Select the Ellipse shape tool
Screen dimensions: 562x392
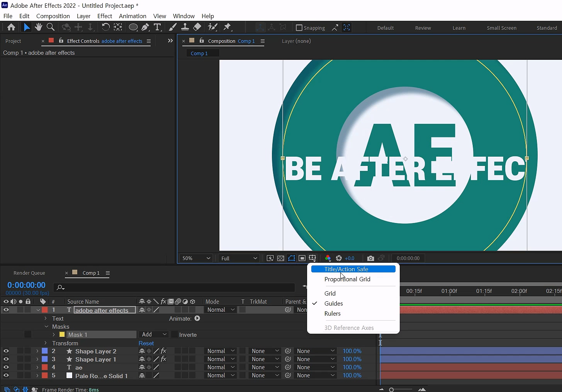point(133,27)
